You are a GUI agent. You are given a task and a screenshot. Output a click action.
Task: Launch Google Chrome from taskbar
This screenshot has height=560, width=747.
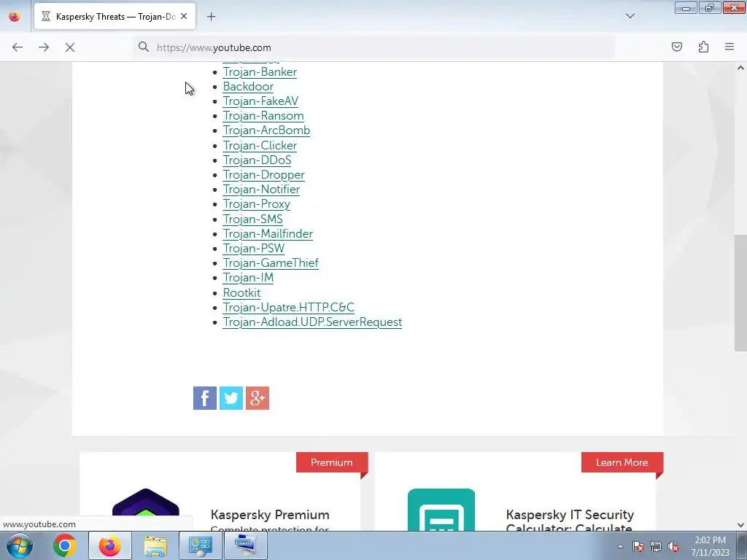(x=65, y=545)
